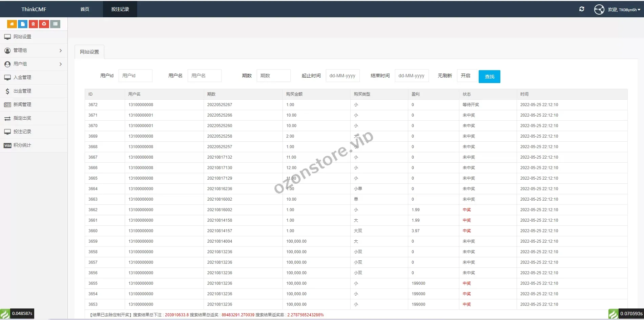The width and height of the screenshot is (644, 320).
Task: Click the 期数 filter input box
Action: pyautogui.click(x=273, y=76)
